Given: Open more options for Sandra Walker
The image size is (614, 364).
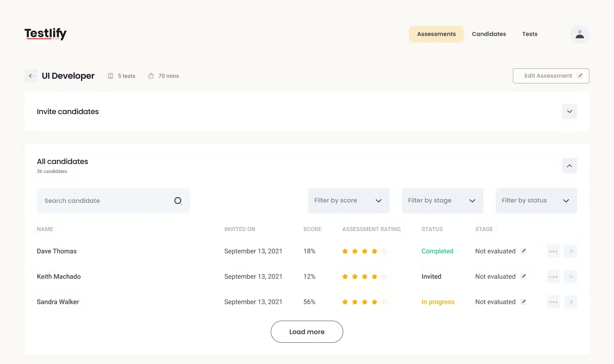Looking at the screenshot, I should tap(553, 302).
